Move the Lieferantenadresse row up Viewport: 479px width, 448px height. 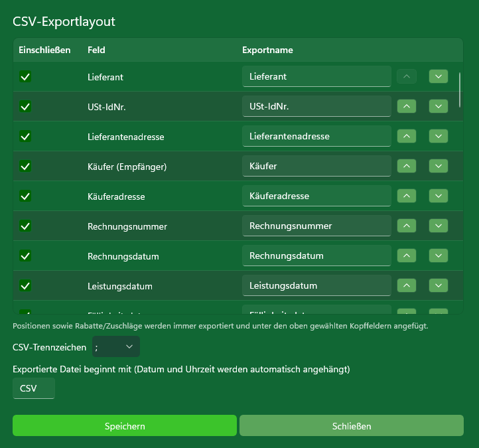407,136
